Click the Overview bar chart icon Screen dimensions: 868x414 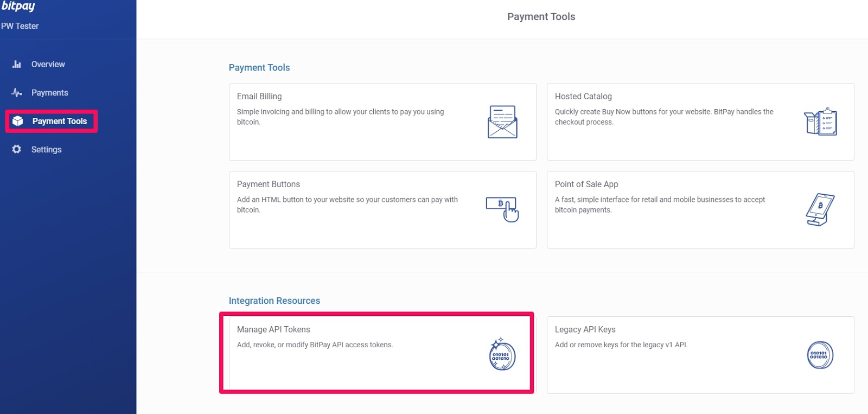17,64
